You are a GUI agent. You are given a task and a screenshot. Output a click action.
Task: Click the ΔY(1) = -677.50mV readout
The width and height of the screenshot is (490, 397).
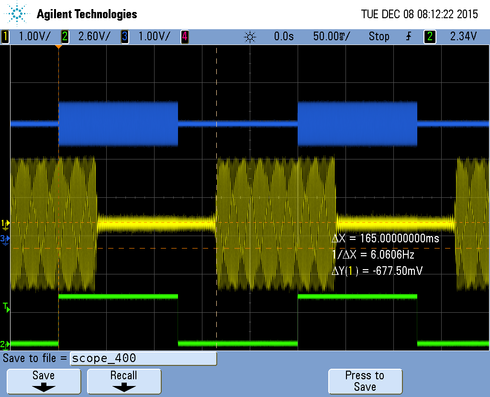[x=377, y=271]
